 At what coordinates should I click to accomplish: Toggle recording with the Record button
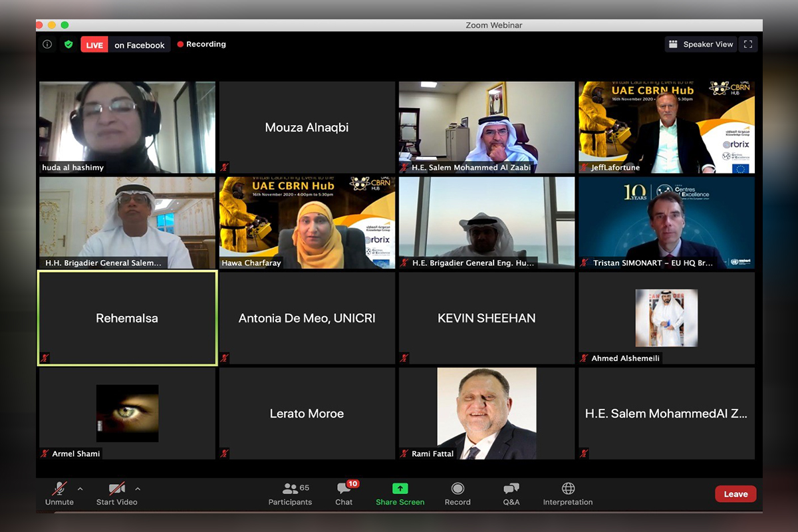458,494
